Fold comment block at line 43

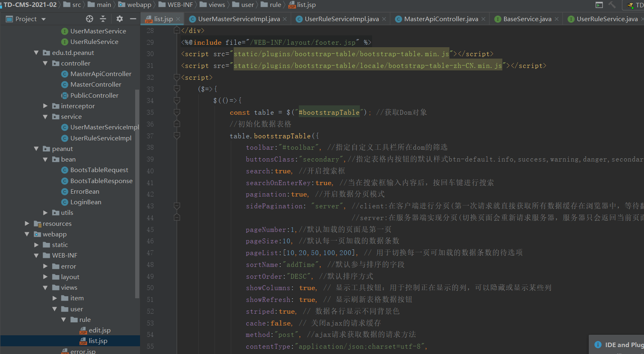(x=177, y=206)
